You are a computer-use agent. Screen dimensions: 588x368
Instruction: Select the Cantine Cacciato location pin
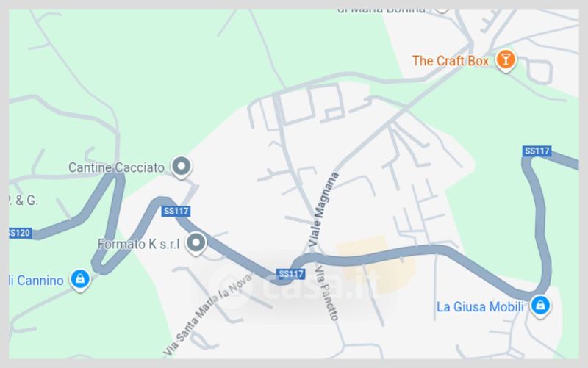point(182,167)
